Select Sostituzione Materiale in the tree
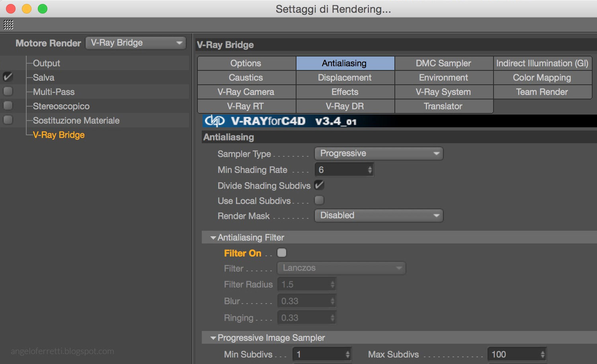The width and height of the screenshot is (597, 364). [x=76, y=121]
